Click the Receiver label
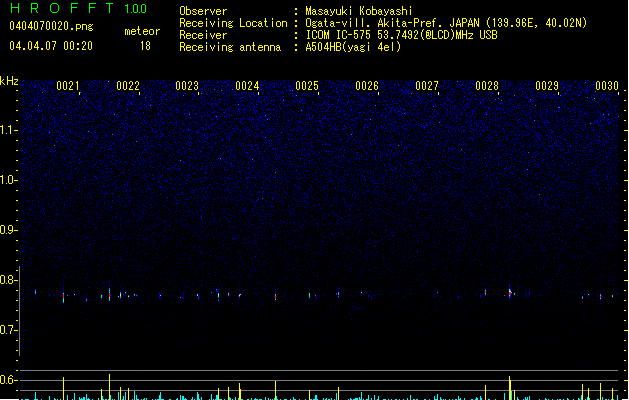The image size is (629, 400). point(203,35)
